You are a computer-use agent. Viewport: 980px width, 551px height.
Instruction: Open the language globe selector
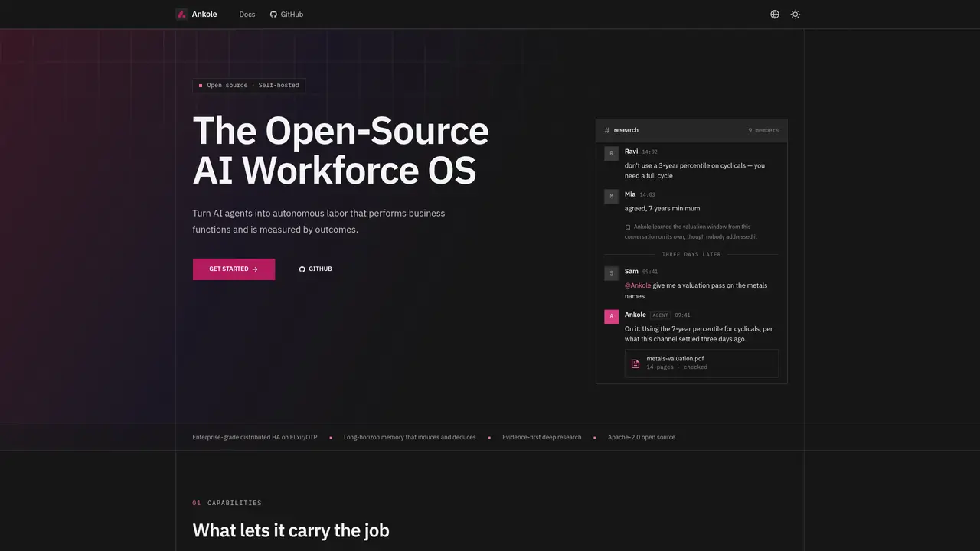[x=775, y=14]
